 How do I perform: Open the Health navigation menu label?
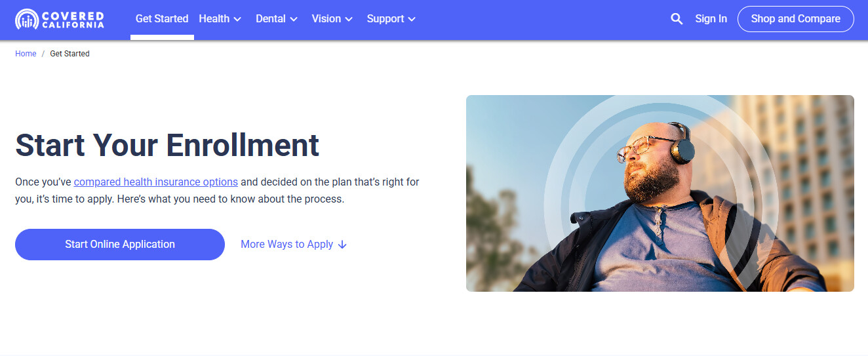(214, 19)
